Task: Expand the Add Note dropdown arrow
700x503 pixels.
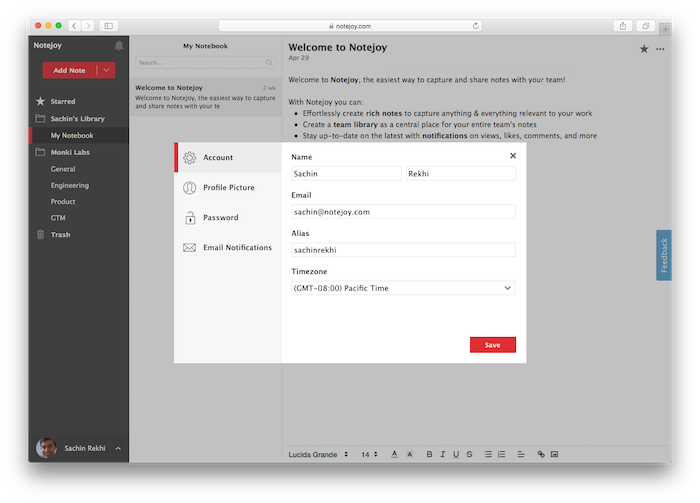Action: (x=107, y=70)
